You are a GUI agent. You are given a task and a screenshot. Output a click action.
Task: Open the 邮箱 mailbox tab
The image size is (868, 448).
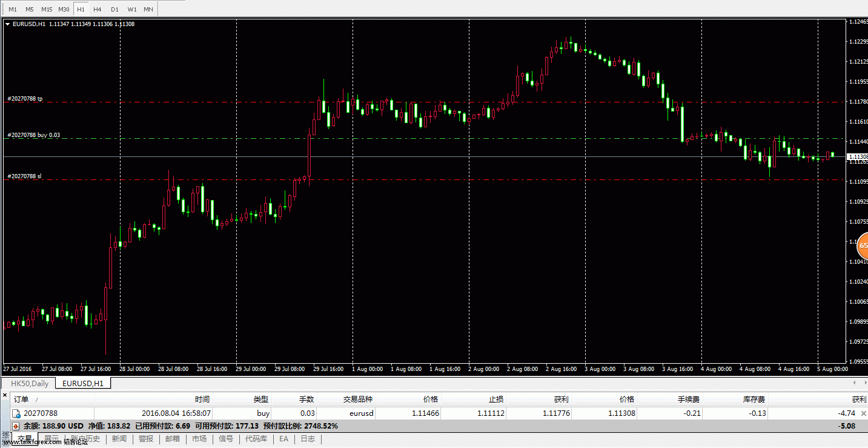(173, 438)
